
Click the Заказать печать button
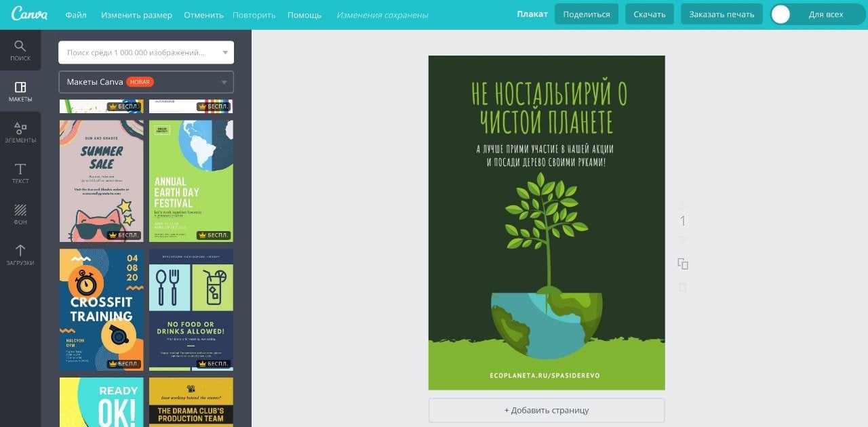(x=722, y=14)
